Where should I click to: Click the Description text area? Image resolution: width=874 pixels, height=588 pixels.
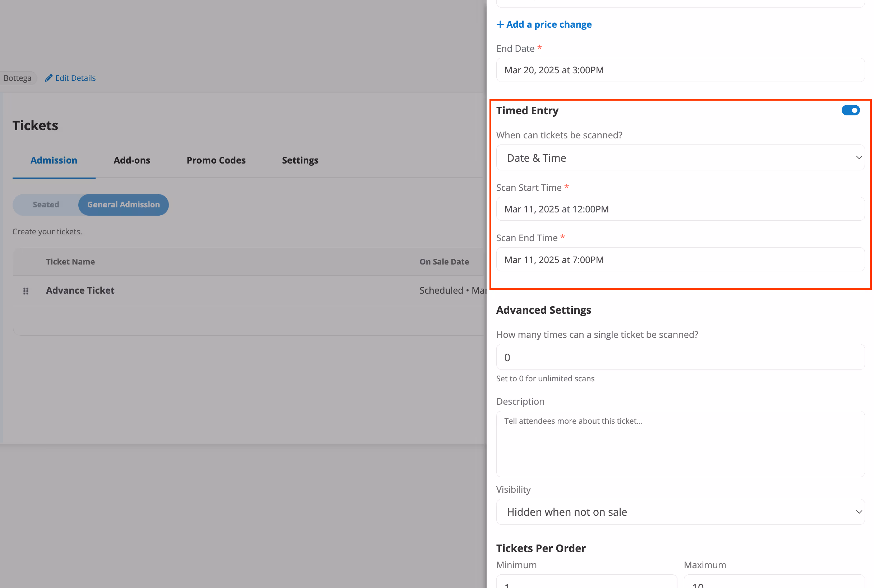tap(680, 444)
